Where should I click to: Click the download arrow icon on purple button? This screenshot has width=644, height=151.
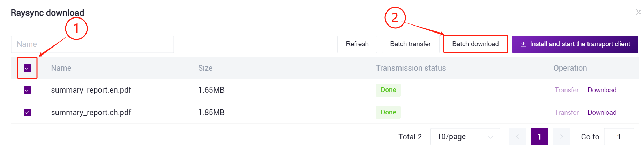(523, 44)
